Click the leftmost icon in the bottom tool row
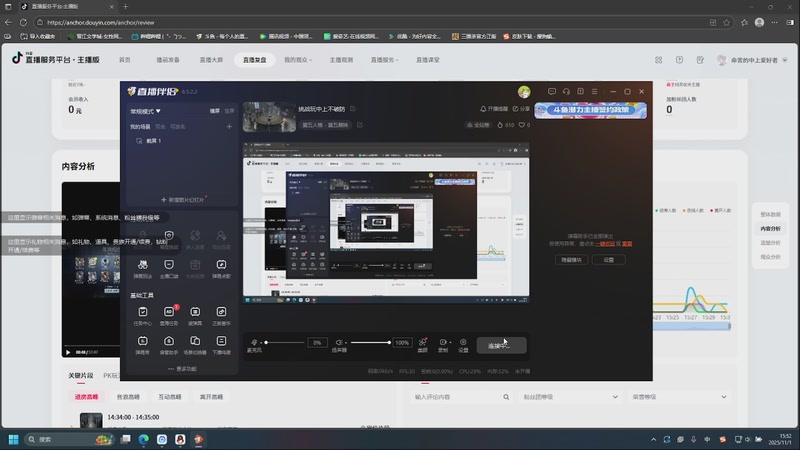This screenshot has height=450, width=800. [142, 341]
